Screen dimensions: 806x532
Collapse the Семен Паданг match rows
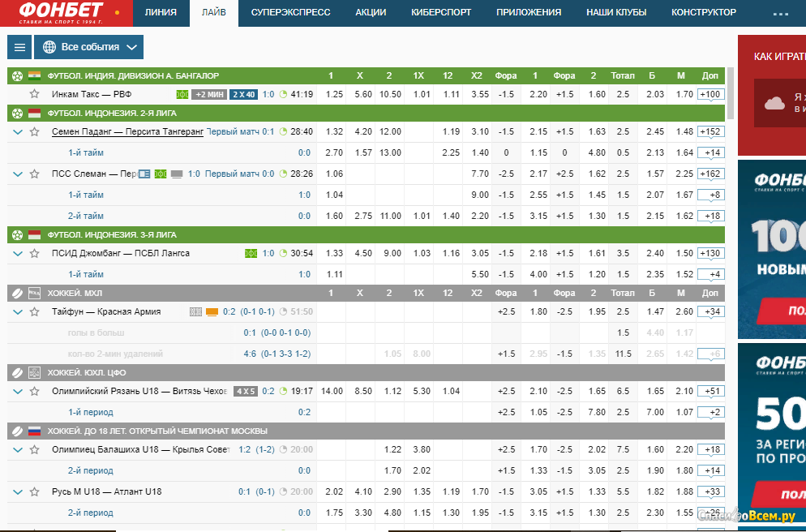(18, 131)
